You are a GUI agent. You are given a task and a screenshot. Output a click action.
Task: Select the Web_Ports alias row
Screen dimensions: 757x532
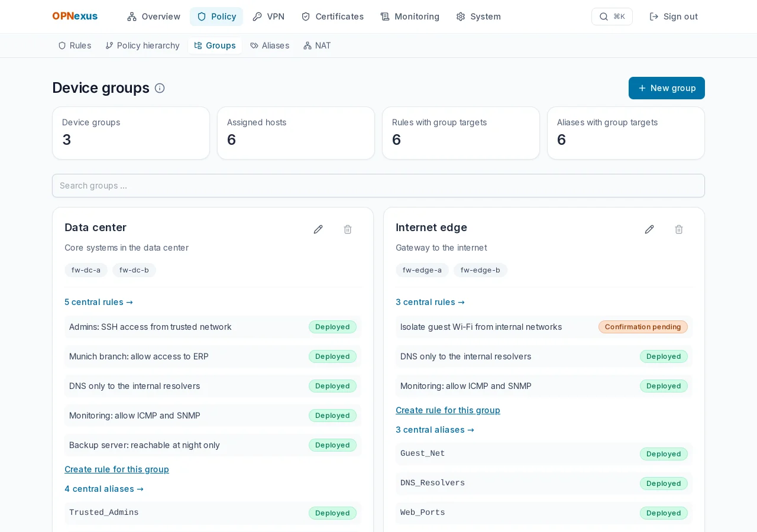pyautogui.click(x=544, y=513)
